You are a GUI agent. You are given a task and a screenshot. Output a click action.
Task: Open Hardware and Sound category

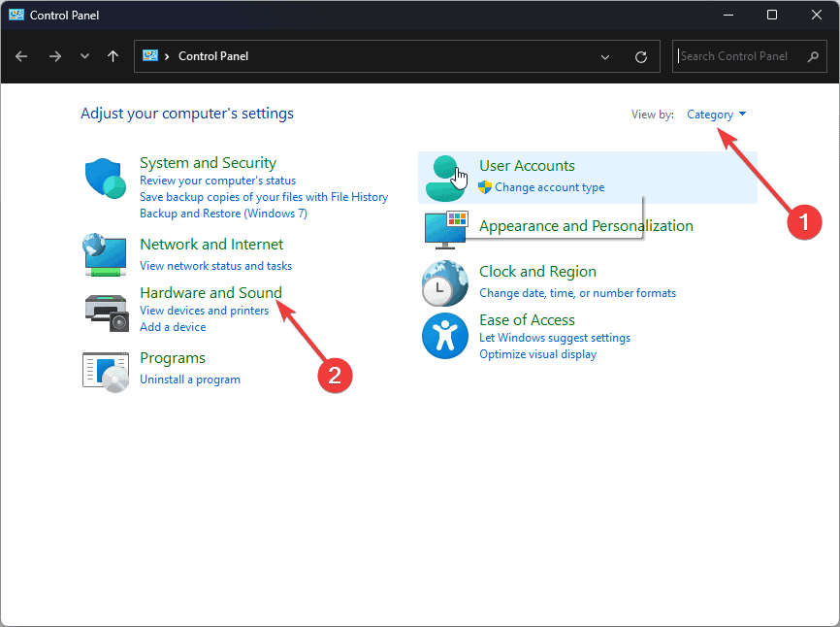[x=210, y=292]
